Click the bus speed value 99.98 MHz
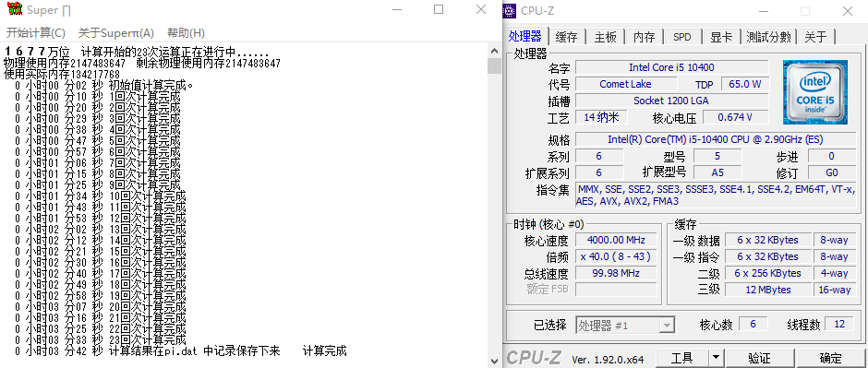This screenshot has height=368, width=868. (616, 274)
